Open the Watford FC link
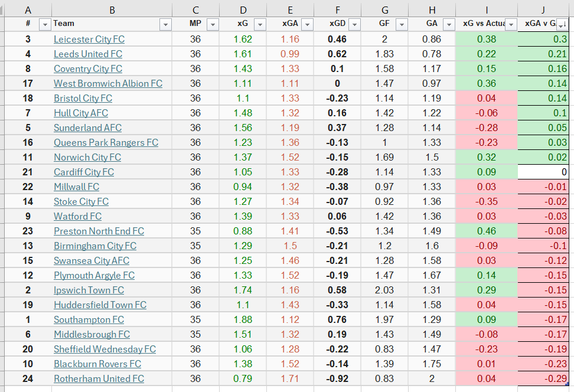 (77, 216)
